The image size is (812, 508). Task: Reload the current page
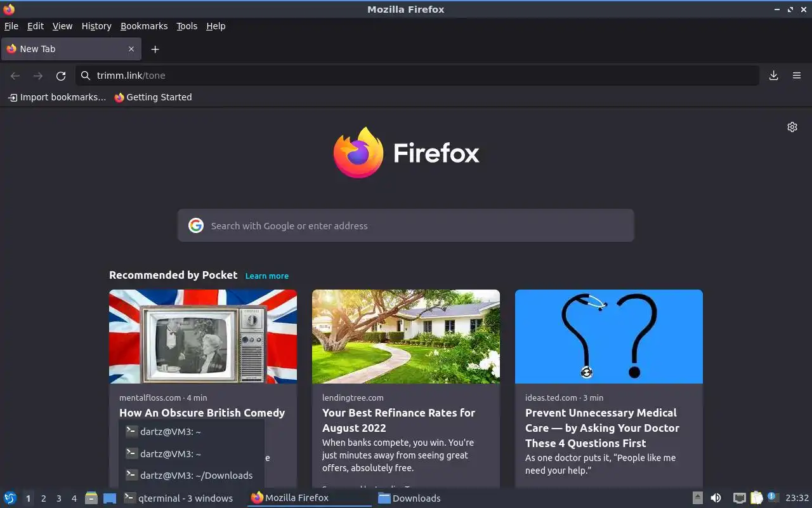[61, 76]
